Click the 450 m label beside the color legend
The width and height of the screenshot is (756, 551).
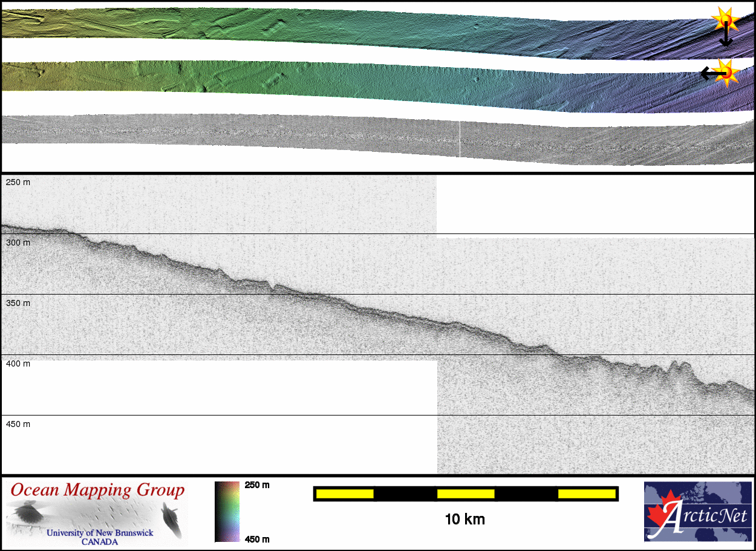coord(257,539)
